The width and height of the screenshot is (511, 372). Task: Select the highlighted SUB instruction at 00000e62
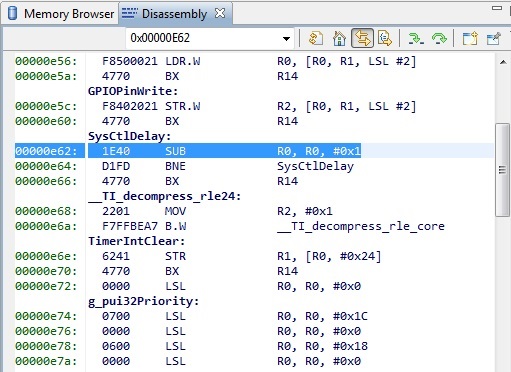(254, 151)
